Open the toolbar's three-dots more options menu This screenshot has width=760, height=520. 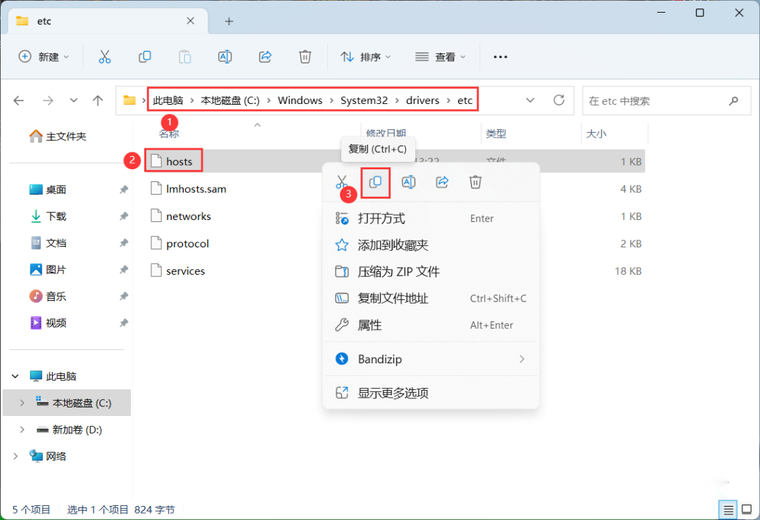click(x=500, y=57)
